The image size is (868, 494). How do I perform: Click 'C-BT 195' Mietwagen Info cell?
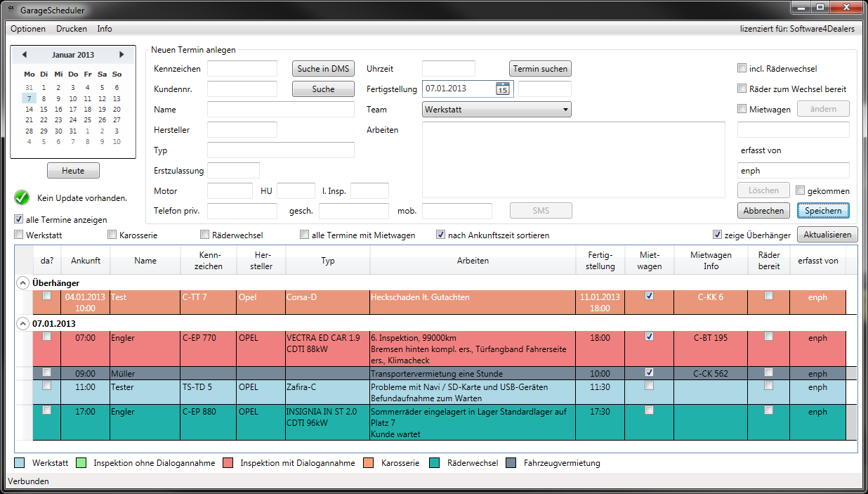(x=711, y=349)
